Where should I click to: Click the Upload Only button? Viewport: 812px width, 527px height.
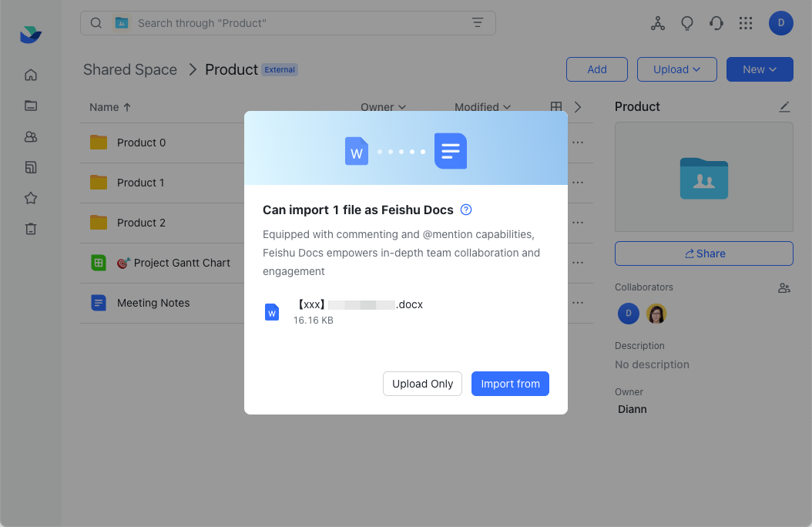click(422, 384)
